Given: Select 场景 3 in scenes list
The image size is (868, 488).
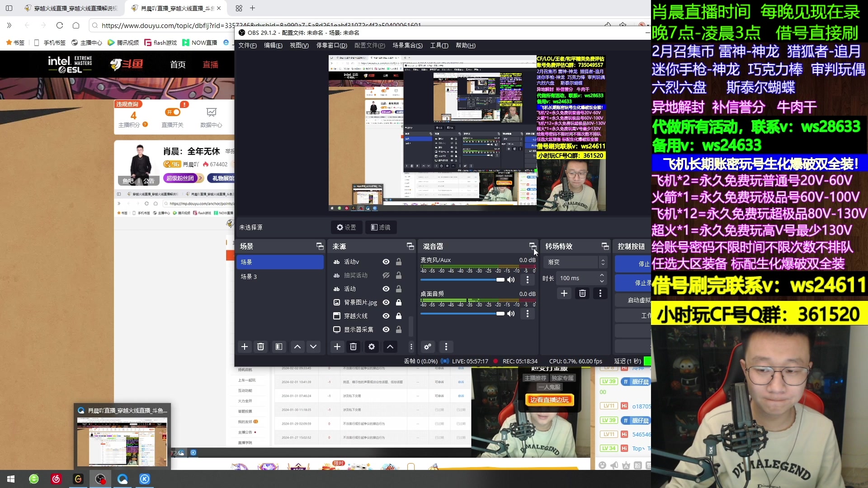Looking at the screenshot, I should click(280, 277).
